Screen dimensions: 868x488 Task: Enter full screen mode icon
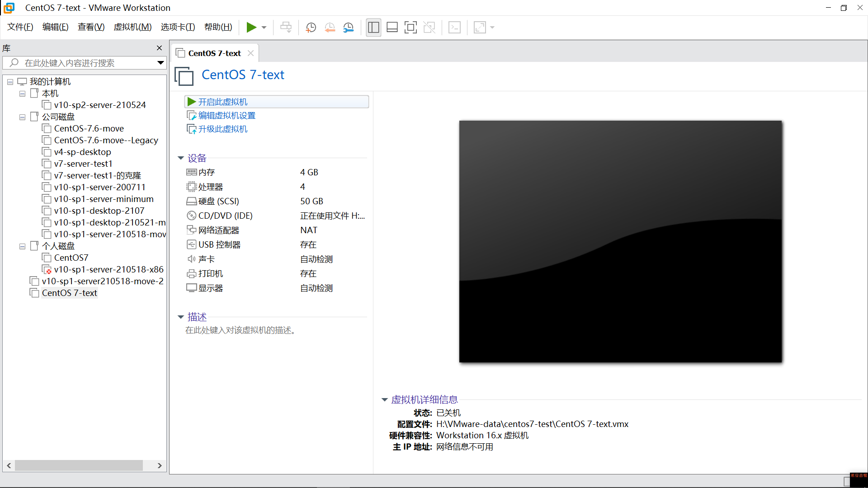pos(410,28)
